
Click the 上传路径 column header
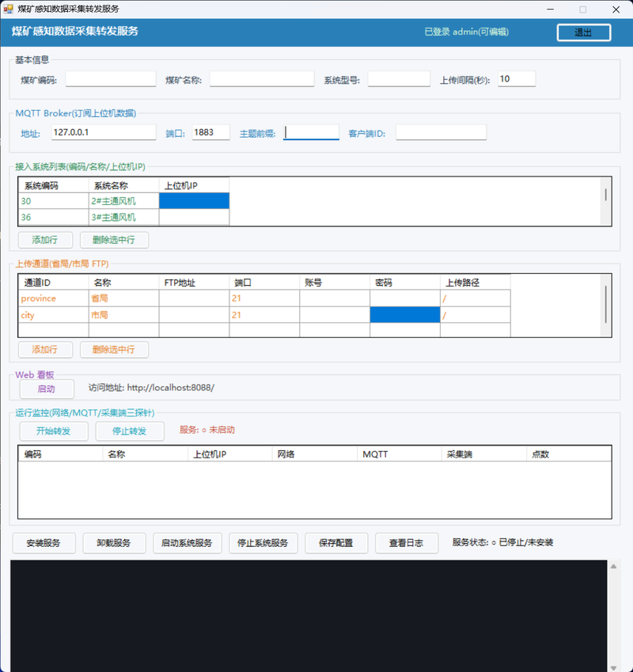(475, 283)
